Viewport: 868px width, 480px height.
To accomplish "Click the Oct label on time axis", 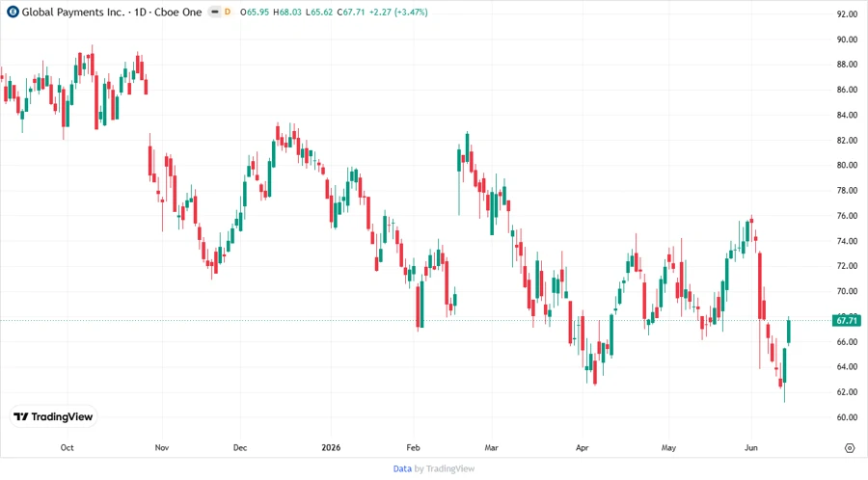I will coord(67,448).
